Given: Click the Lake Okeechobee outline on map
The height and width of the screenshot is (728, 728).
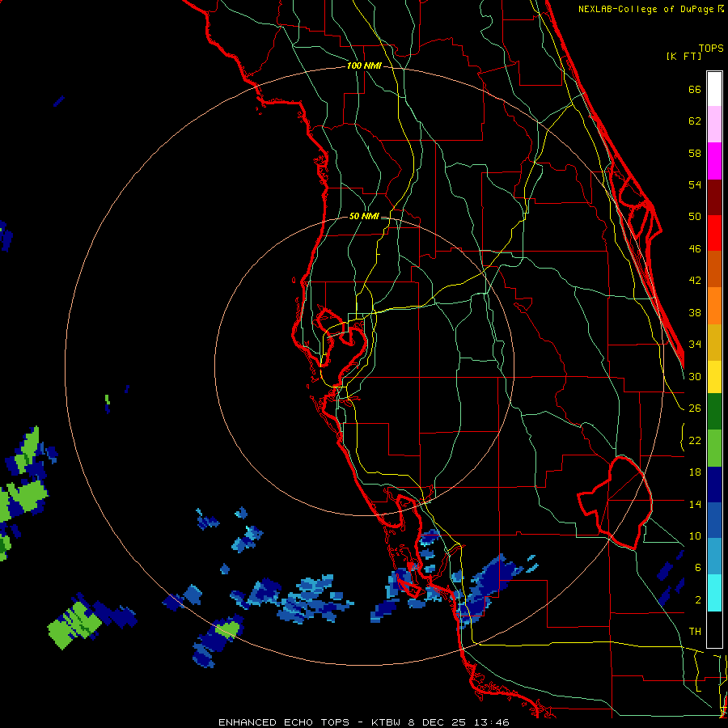Looking at the screenshot, I should click(x=616, y=502).
